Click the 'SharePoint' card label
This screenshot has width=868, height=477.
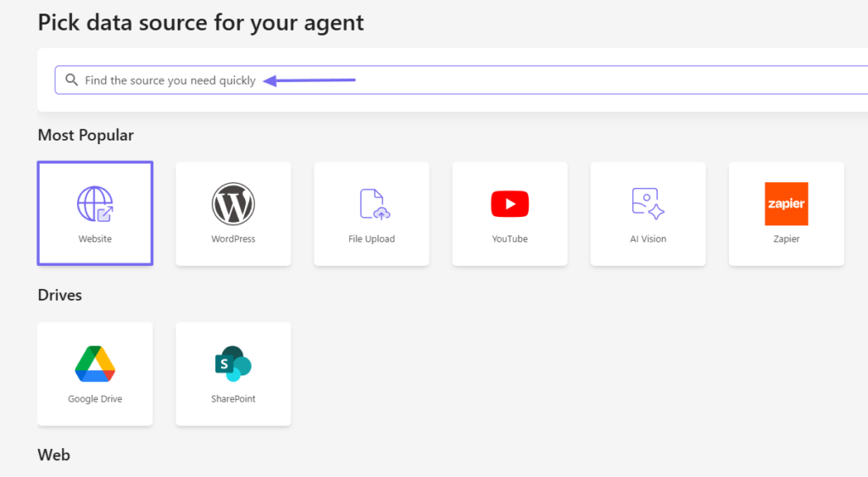[x=233, y=398]
